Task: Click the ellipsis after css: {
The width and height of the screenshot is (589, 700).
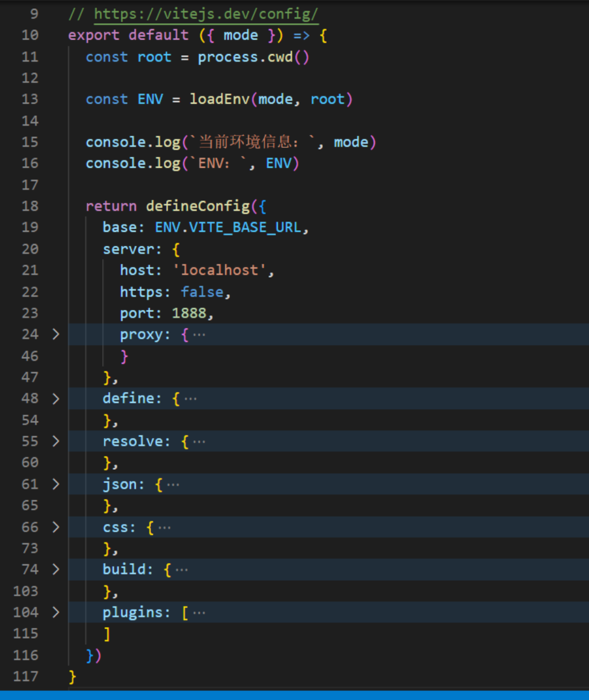Action: (165, 528)
